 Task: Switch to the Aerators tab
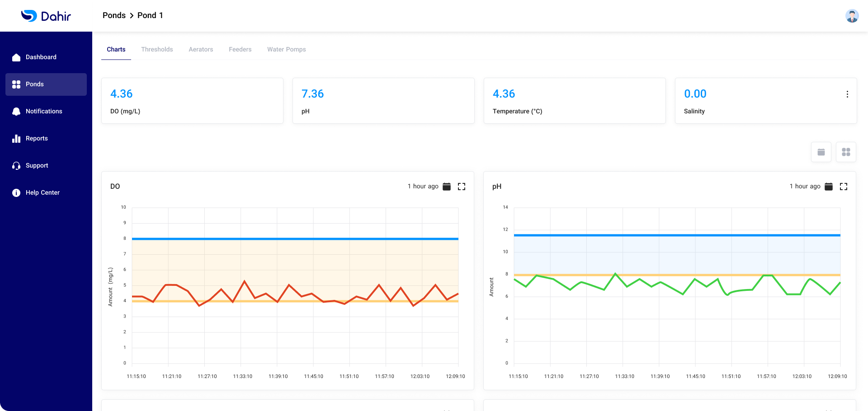pyautogui.click(x=201, y=49)
